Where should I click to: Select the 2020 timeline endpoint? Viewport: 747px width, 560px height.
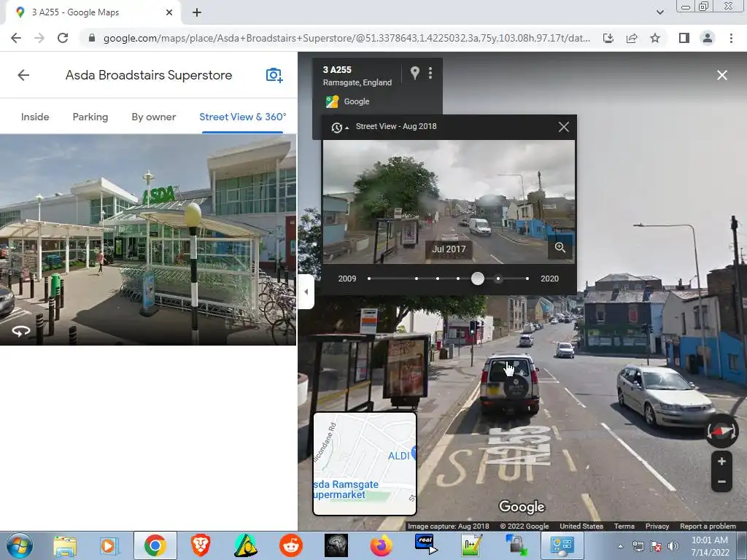[x=527, y=279]
